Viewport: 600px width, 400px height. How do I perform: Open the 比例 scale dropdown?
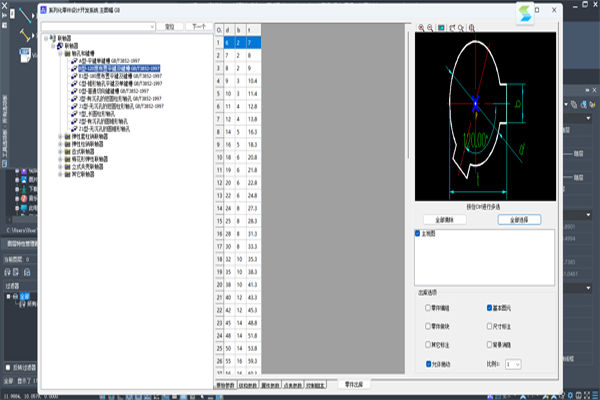(x=514, y=365)
